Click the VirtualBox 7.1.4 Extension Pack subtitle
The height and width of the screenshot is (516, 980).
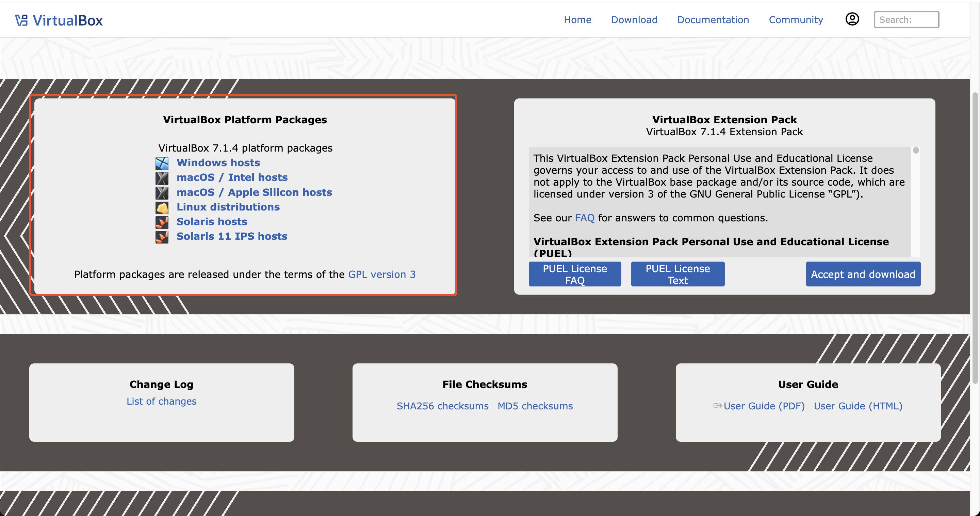724,132
